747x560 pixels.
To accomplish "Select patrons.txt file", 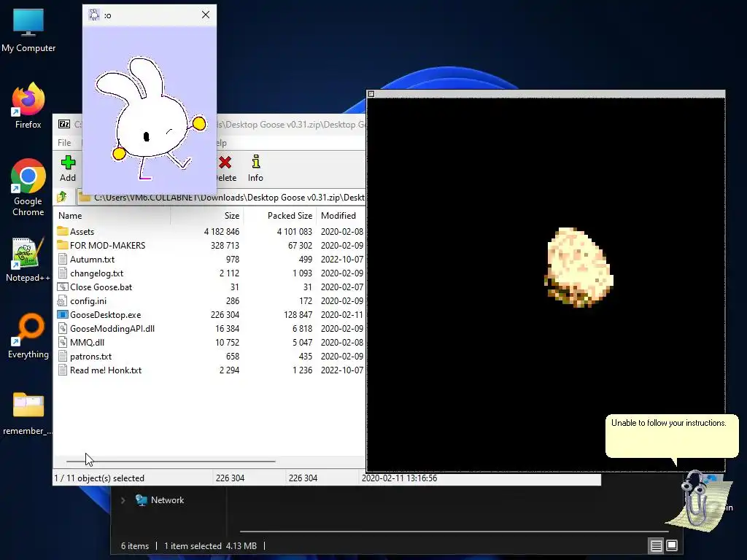I will click(210, 356).
